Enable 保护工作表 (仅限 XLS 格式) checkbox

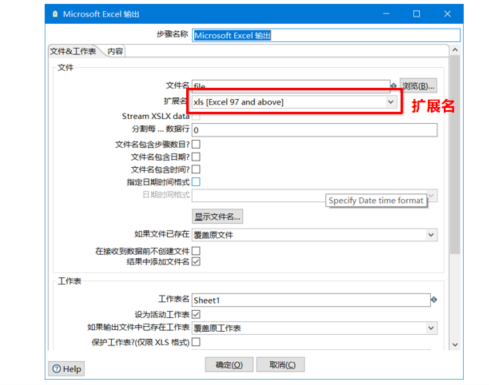pos(196,342)
